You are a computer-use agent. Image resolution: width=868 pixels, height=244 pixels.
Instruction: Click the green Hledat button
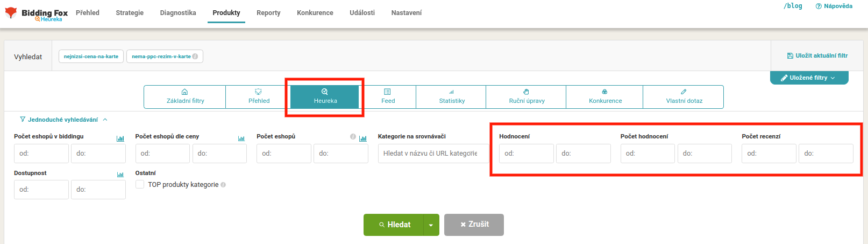394,225
